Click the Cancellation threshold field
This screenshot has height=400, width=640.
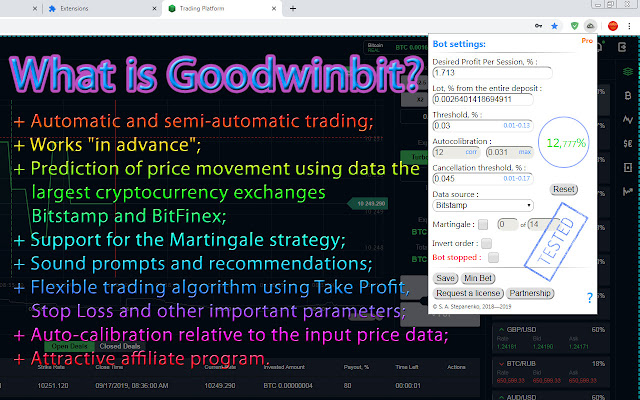click(x=483, y=179)
